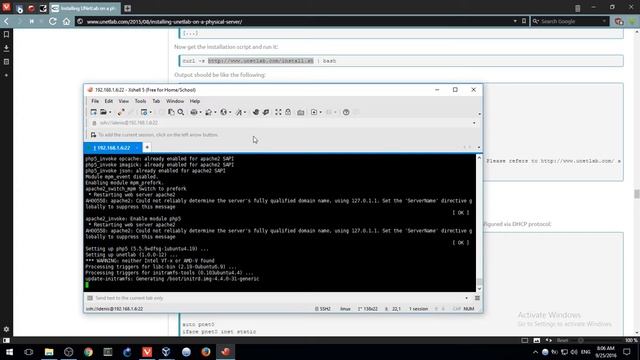
Task: Click the browser Back arrow
Action: pos(7,21)
